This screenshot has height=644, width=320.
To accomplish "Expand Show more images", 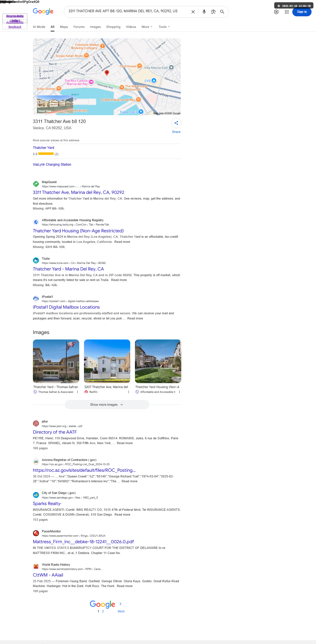I will pos(107,405).
